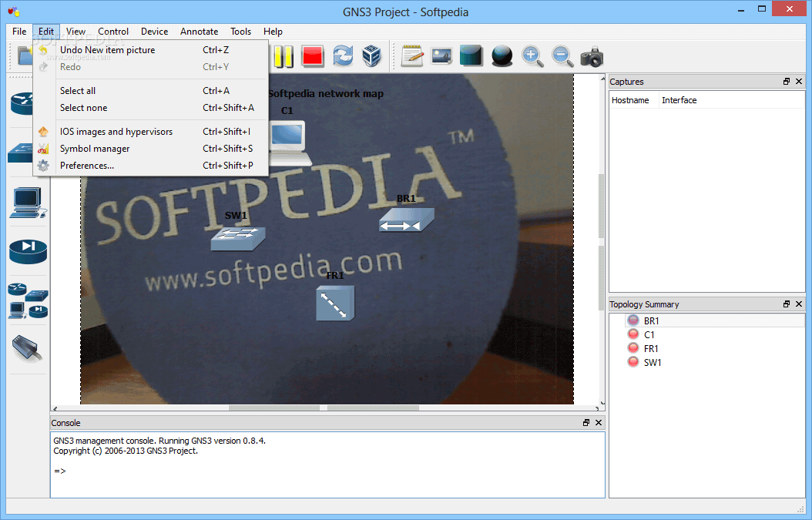
Task: Click the zoom in magnifier
Action: [532, 56]
